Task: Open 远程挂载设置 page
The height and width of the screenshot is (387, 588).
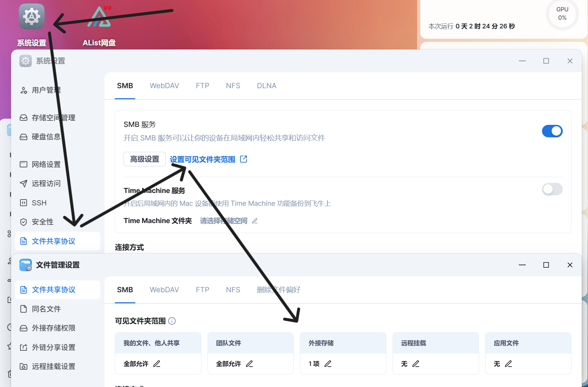Action: pyautogui.click(x=54, y=366)
